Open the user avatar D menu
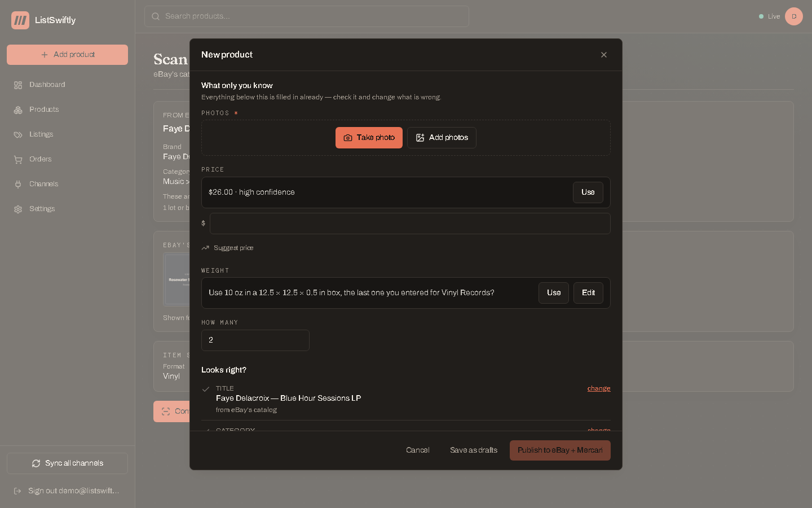The image size is (812, 508). tap(794, 16)
